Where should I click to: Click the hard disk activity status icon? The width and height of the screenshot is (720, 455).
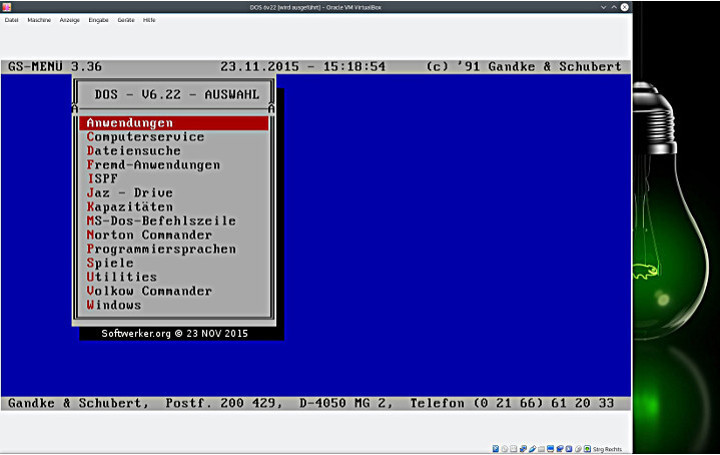click(x=496, y=449)
